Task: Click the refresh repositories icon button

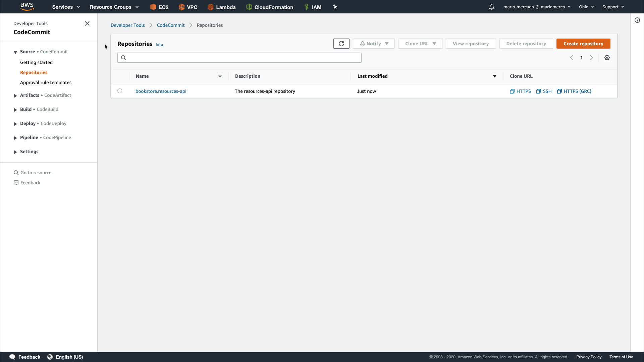Action: coord(341,44)
